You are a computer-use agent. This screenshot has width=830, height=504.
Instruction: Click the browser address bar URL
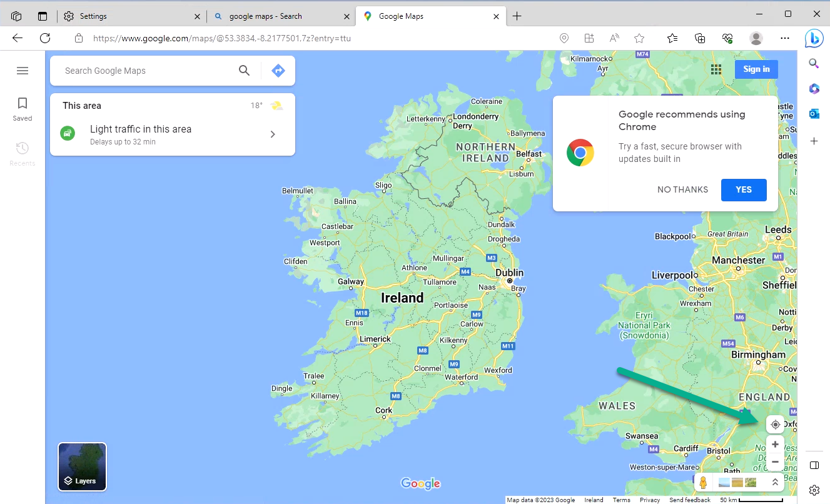tap(221, 38)
